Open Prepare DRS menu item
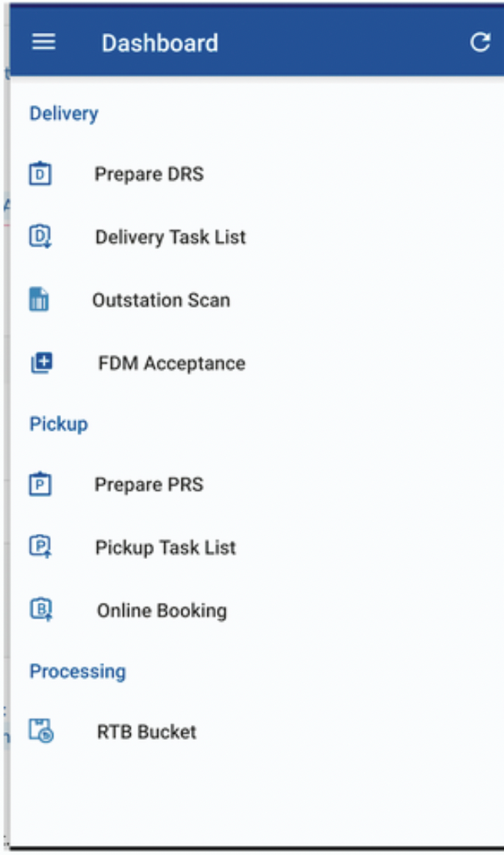504x855 pixels. click(149, 174)
